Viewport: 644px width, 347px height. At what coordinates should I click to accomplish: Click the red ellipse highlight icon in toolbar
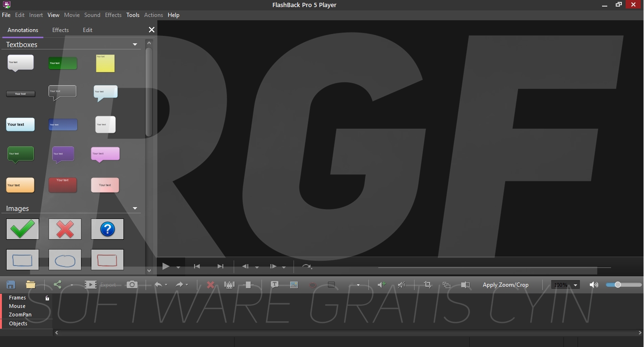pos(312,285)
